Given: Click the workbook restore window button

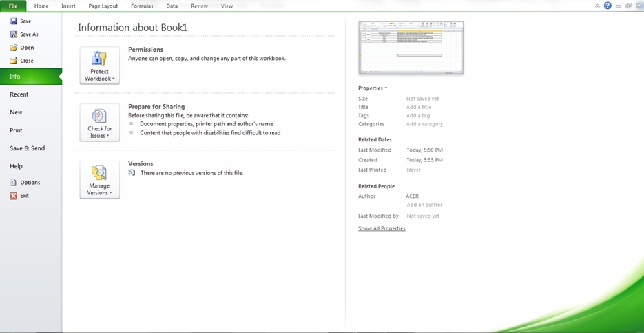Looking at the screenshot, I should tap(628, 6).
